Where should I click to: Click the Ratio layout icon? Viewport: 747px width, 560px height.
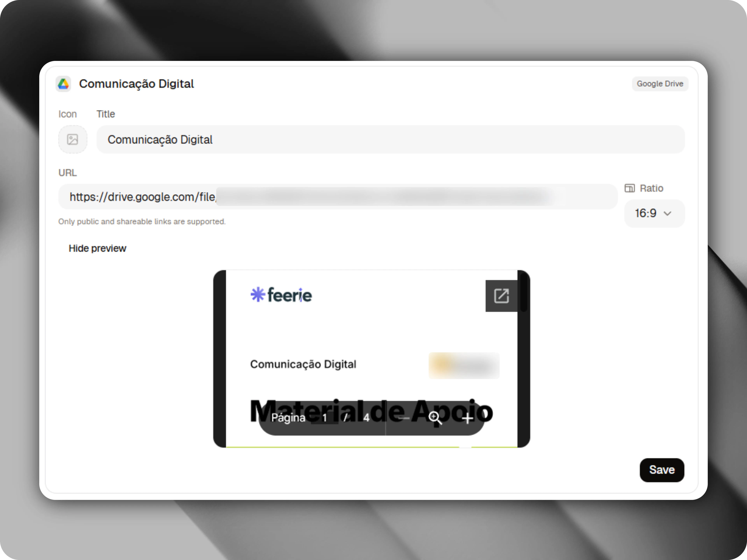[x=630, y=188]
